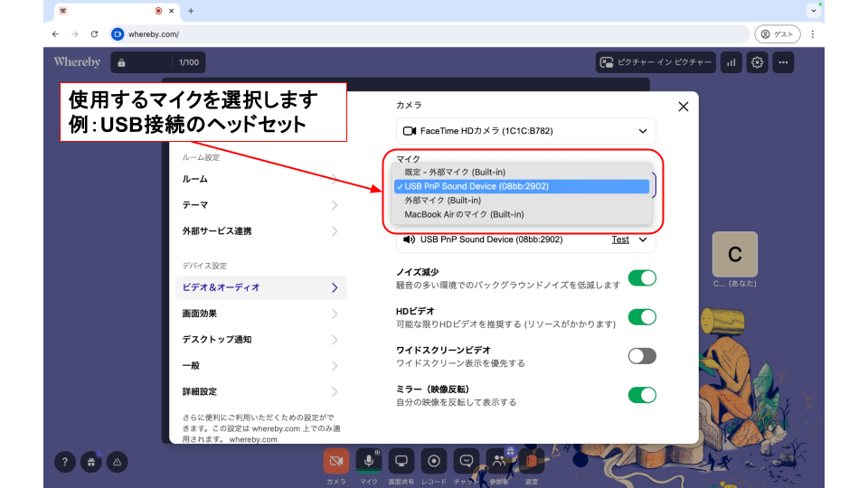Toggle the ミラー（映像反転） switch
The height and width of the screenshot is (488, 868).
click(x=642, y=395)
